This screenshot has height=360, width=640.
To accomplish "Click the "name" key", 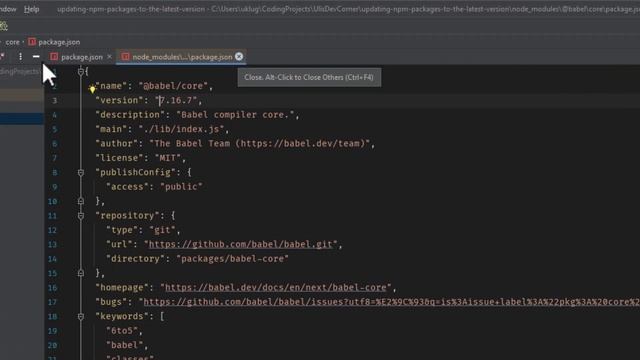I will coord(111,86).
